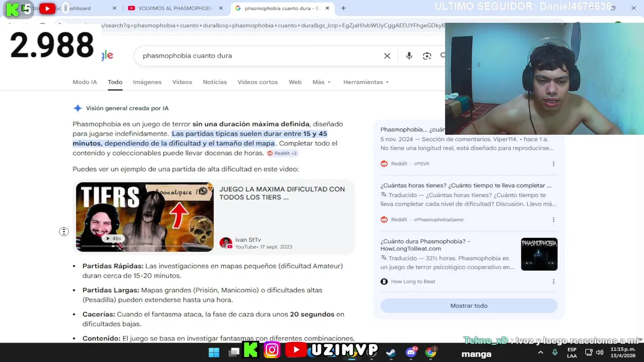Click the Cacerías bullet text
This screenshot has height=362, width=644.
click(x=213, y=319)
